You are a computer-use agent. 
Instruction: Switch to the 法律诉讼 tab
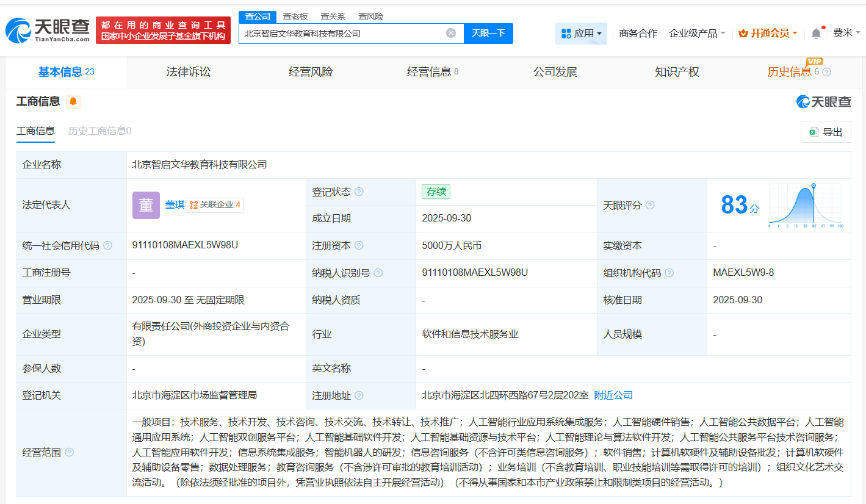189,71
